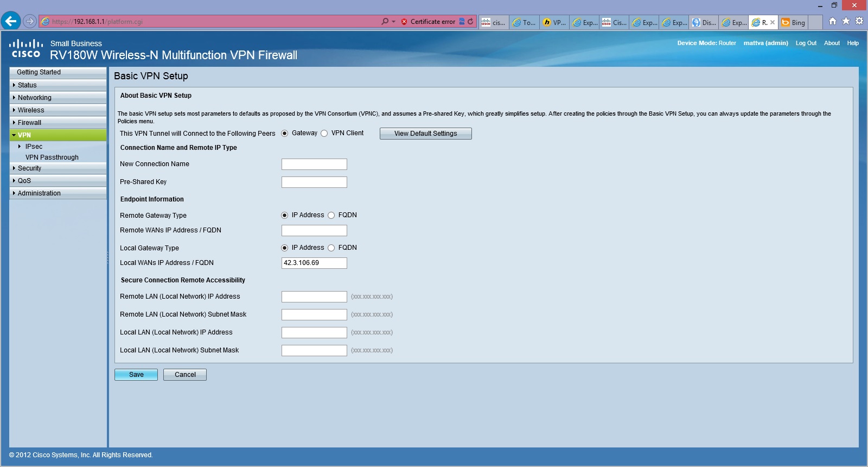Expand the Status menu arrow
The image size is (868, 467).
[x=14, y=85]
